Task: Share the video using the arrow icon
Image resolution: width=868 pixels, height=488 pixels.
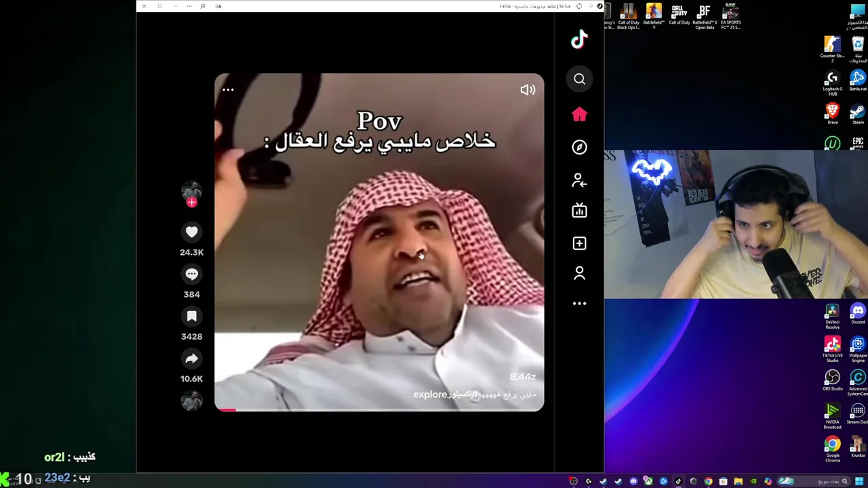Action: [x=191, y=359]
